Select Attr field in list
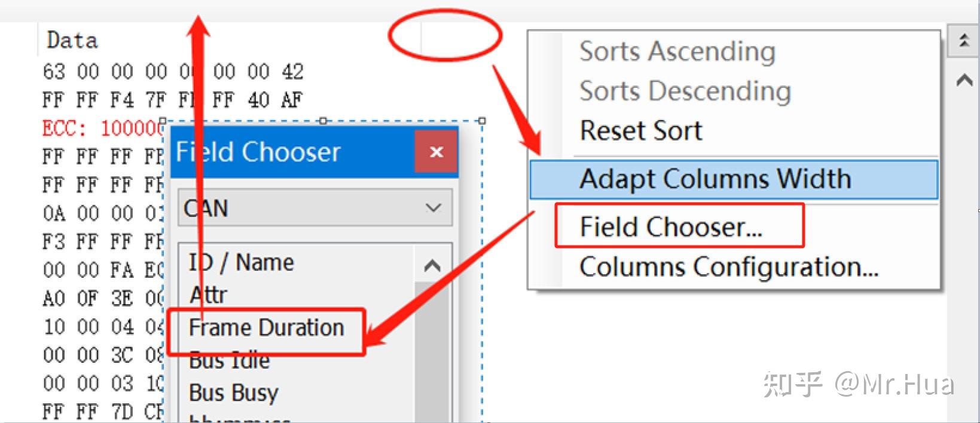The height and width of the screenshot is (423, 980). tap(208, 295)
